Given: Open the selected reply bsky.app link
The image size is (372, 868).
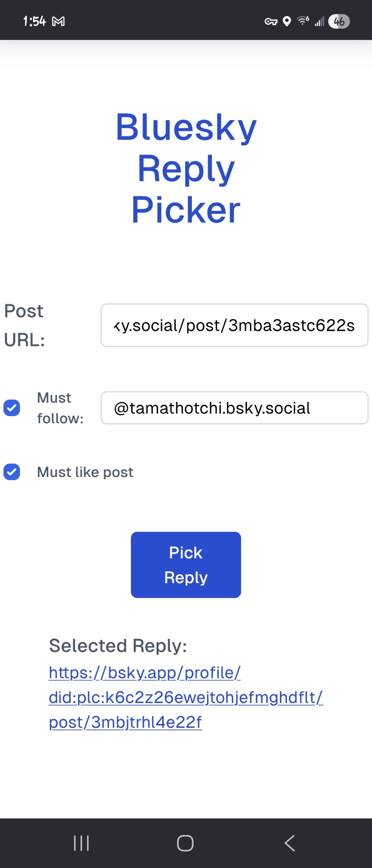Looking at the screenshot, I should pyautogui.click(x=186, y=697).
